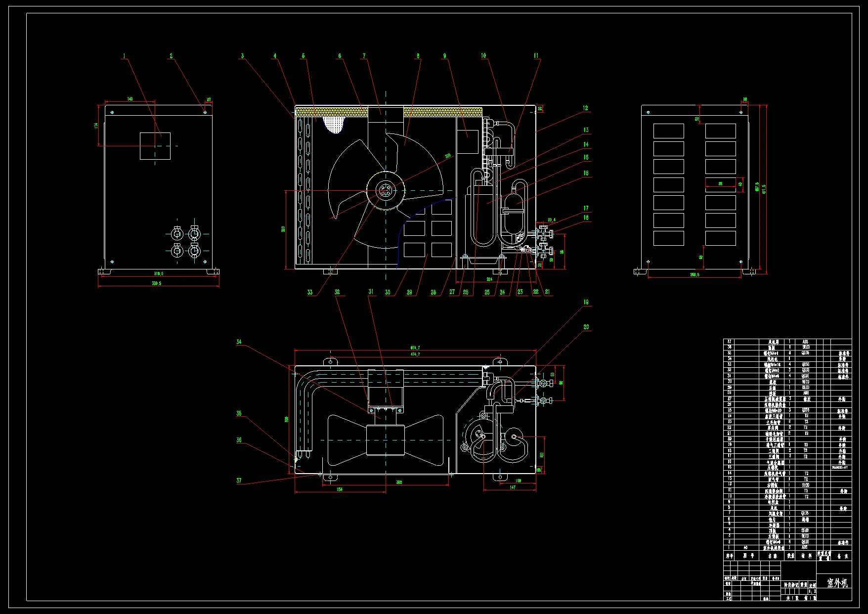Pick leader callout label 23 below front view
Image resolution: width=868 pixels, height=614 pixels.
[x=520, y=292]
